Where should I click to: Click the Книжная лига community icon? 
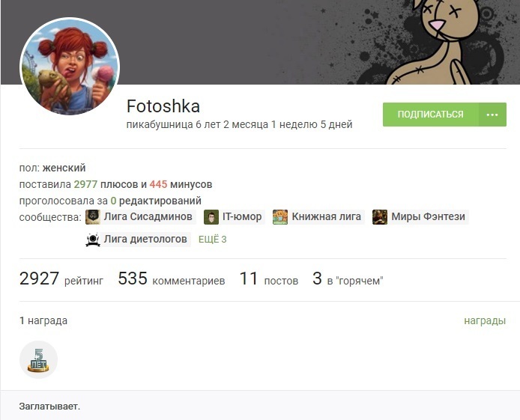(280, 217)
